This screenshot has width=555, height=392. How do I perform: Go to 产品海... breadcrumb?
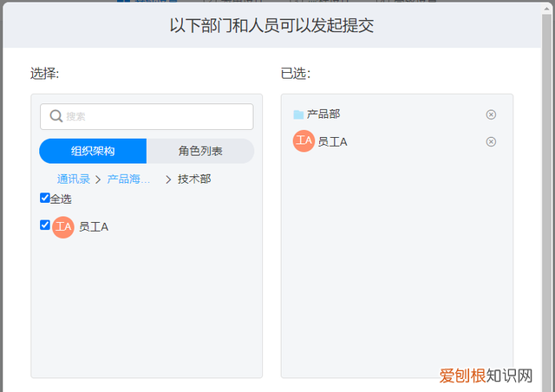tap(128, 179)
